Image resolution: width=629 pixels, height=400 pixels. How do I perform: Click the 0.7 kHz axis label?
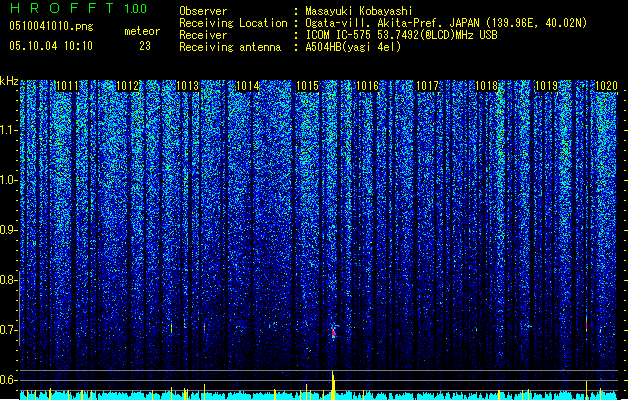(7, 330)
